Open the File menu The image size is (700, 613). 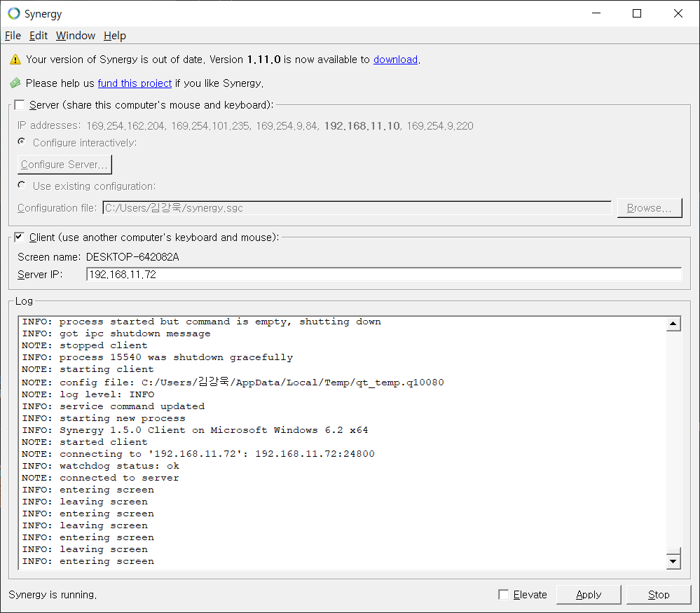pos(13,36)
